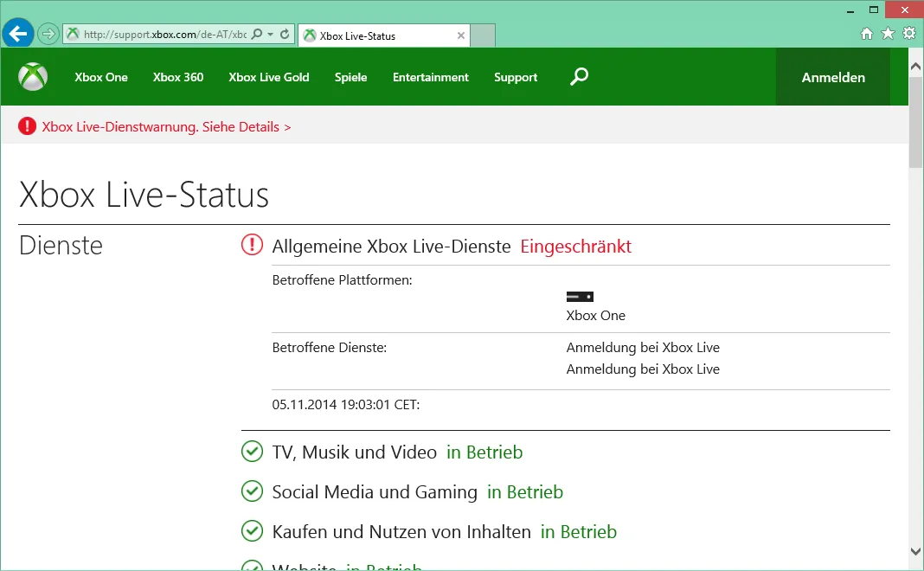Close the Xbox Live-Status tab
Screen dimensions: 924x571
tap(461, 36)
